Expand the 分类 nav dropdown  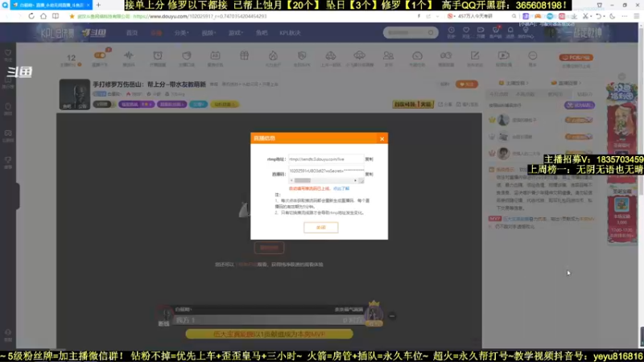tap(182, 33)
